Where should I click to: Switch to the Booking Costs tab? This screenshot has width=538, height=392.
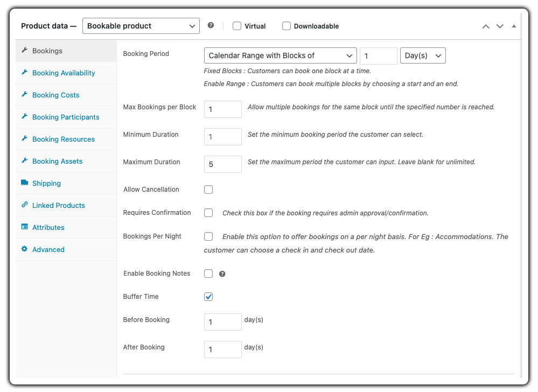click(x=66, y=95)
